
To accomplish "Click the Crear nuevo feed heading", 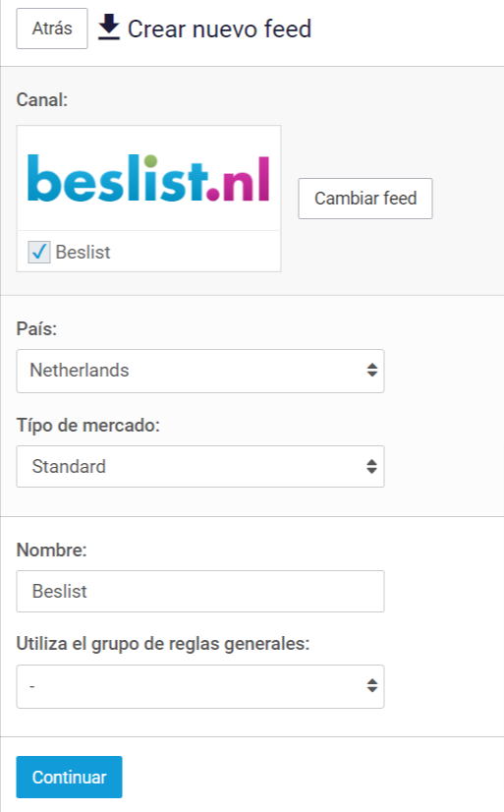I will 219,29.
